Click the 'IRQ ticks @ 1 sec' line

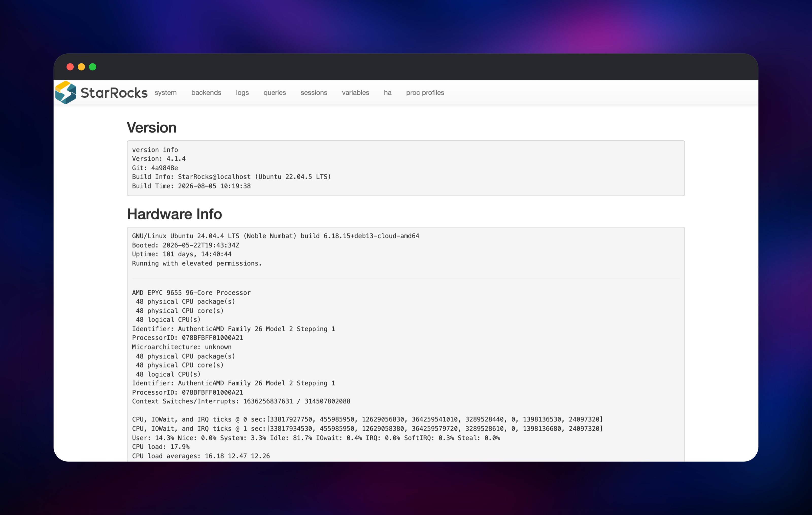[x=367, y=428]
